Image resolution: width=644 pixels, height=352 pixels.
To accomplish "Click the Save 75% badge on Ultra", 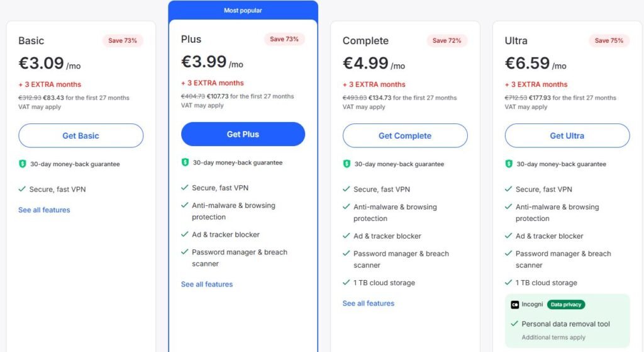I will click(609, 41).
